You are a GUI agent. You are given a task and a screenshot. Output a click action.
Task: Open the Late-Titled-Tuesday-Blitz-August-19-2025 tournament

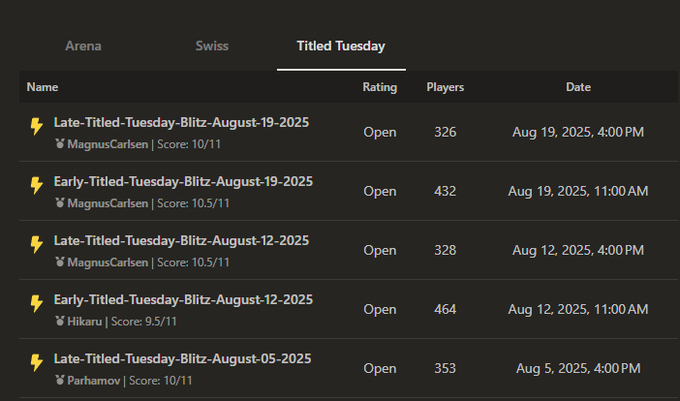tap(181, 122)
